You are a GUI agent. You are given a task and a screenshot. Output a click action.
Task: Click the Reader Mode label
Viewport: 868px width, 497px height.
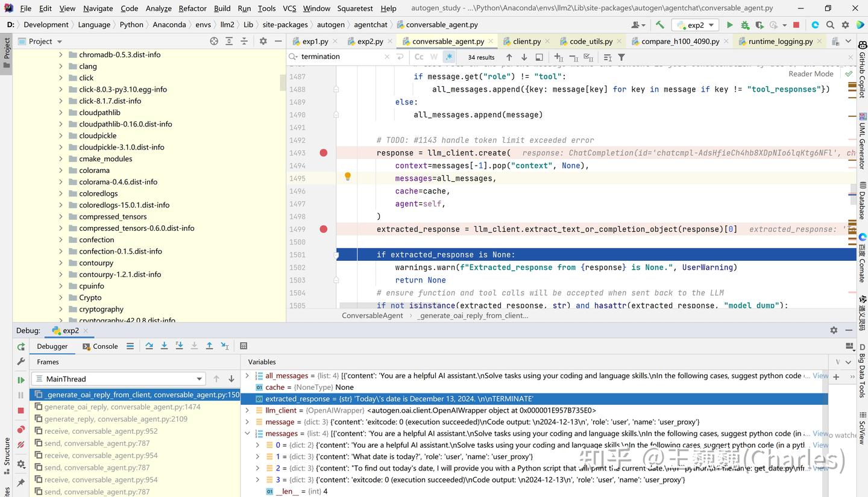pyautogui.click(x=811, y=73)
